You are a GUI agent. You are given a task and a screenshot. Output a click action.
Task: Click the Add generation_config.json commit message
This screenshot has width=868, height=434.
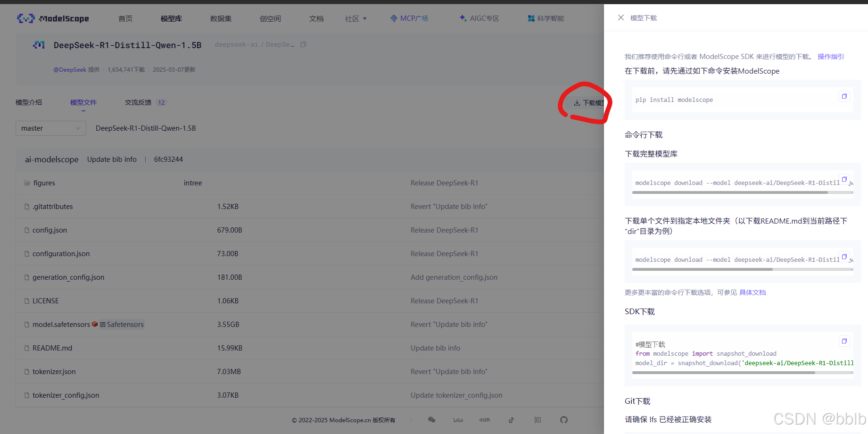(454, 277)
